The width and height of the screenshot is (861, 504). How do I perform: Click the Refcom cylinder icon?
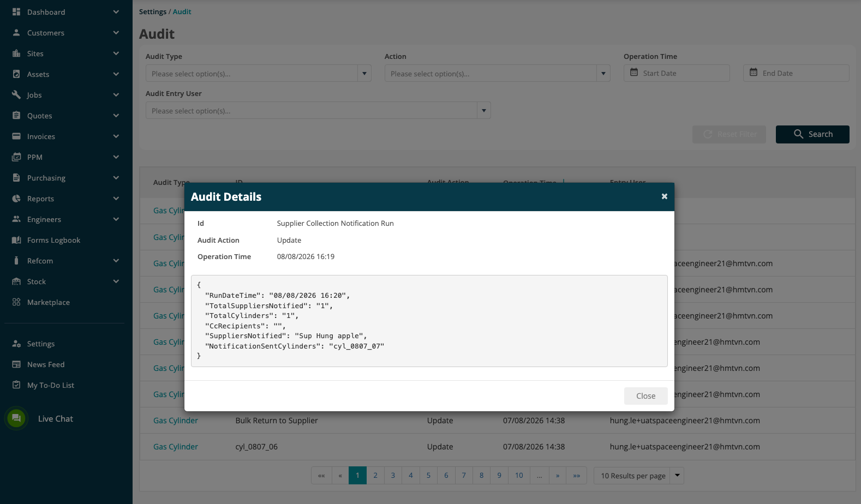(x=16, y=260)
